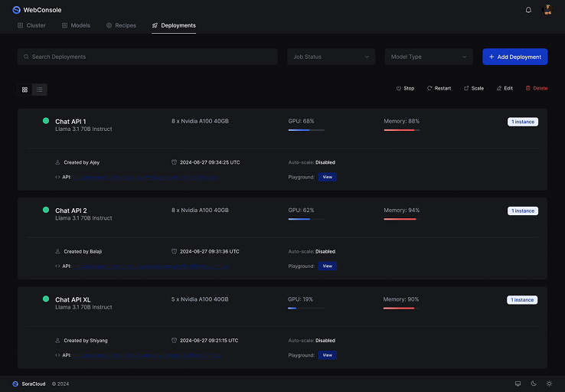
Task: Enable light mode with sun icon
Action: pos(549,384)
